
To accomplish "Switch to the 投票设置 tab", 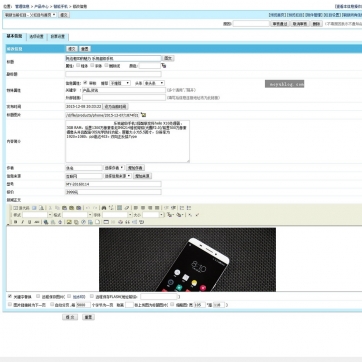I will pos(58,37).
